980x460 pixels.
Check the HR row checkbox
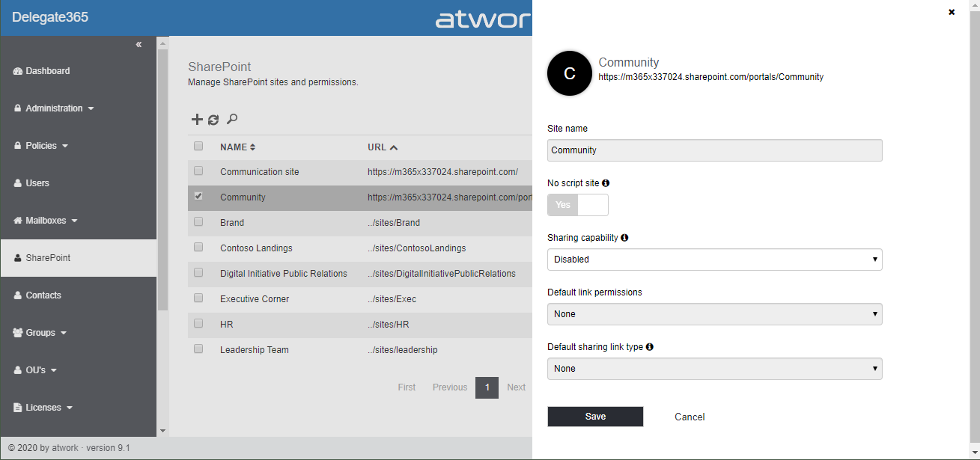(198, 323)
